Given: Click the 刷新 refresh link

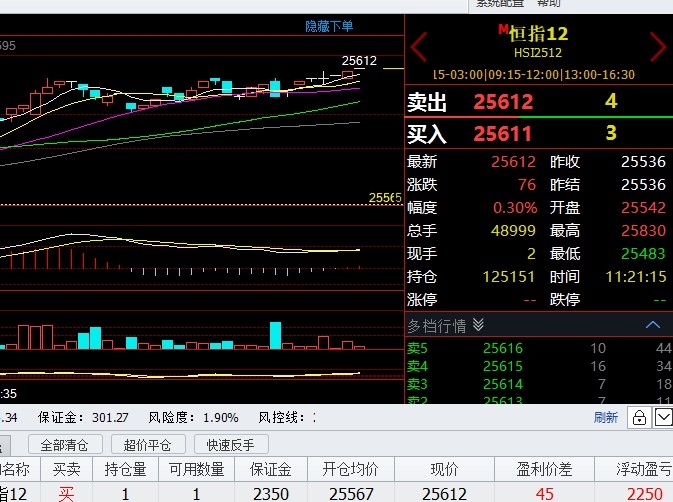Looking at the screenshot, I should click(606, 417).
